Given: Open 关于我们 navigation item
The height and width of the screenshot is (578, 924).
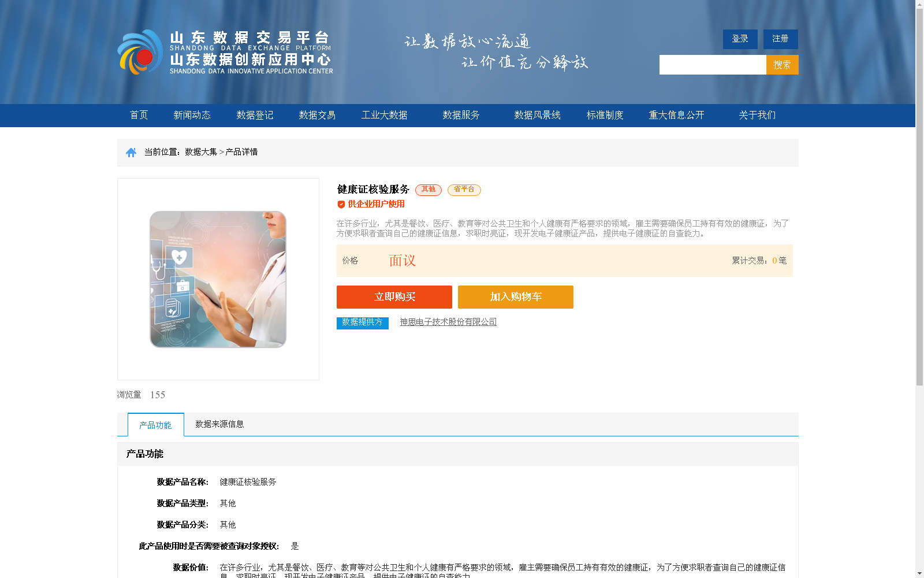Looking at the screenshot, I should click(757, 115).
